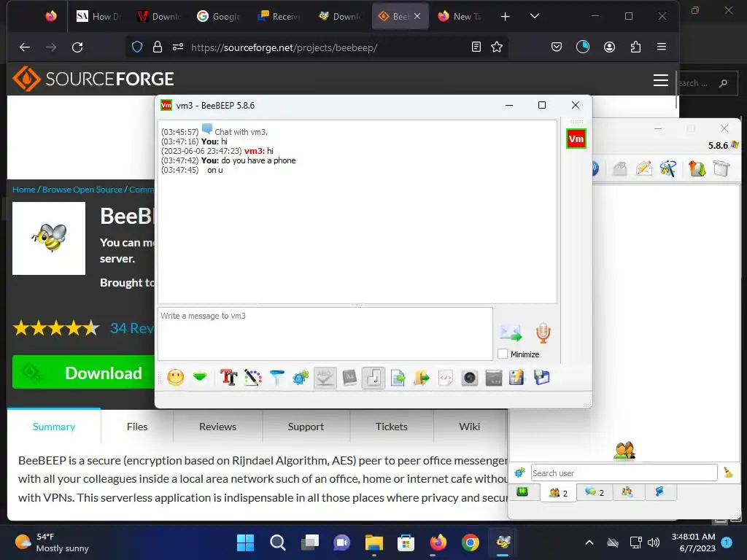Image resolution: width=747 pixels, height=560 pixels.
Task: Switch to the users tab showing 2
Action: (x=558, y=492)
